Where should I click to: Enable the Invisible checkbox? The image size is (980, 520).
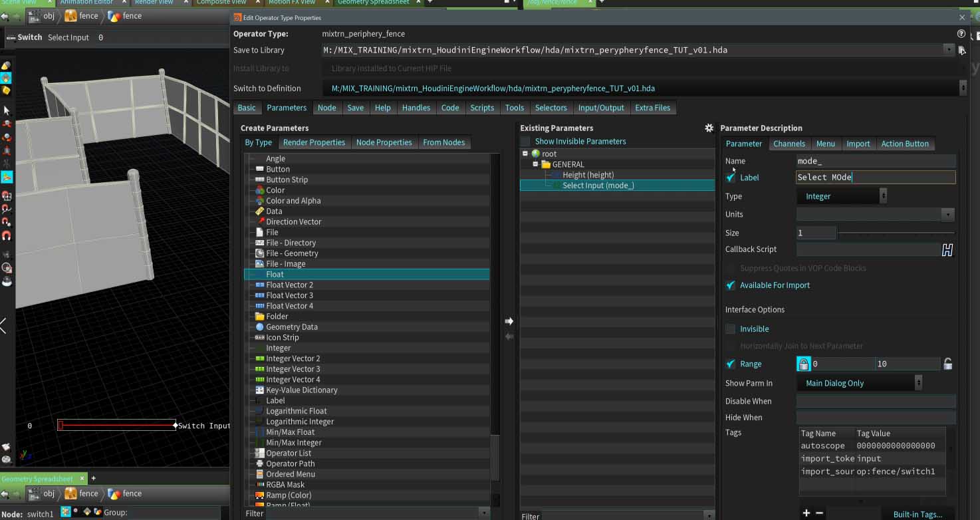pyautogui.click(x=731, y=329)
